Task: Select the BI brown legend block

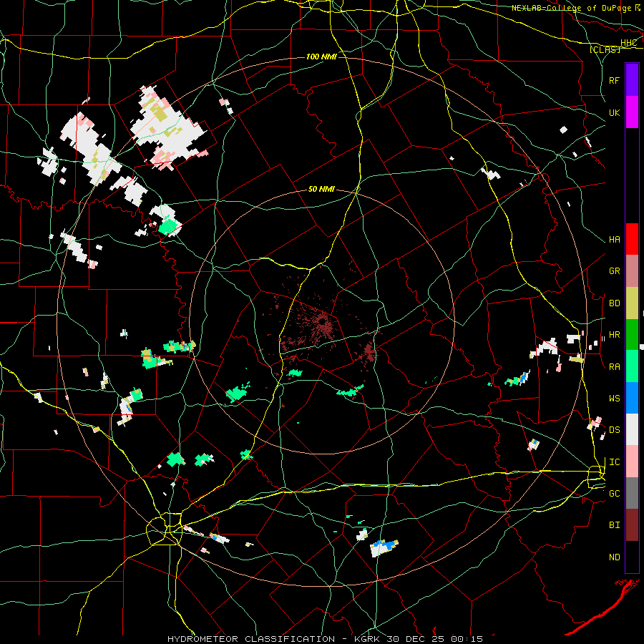Action: [x=632, y=525]
